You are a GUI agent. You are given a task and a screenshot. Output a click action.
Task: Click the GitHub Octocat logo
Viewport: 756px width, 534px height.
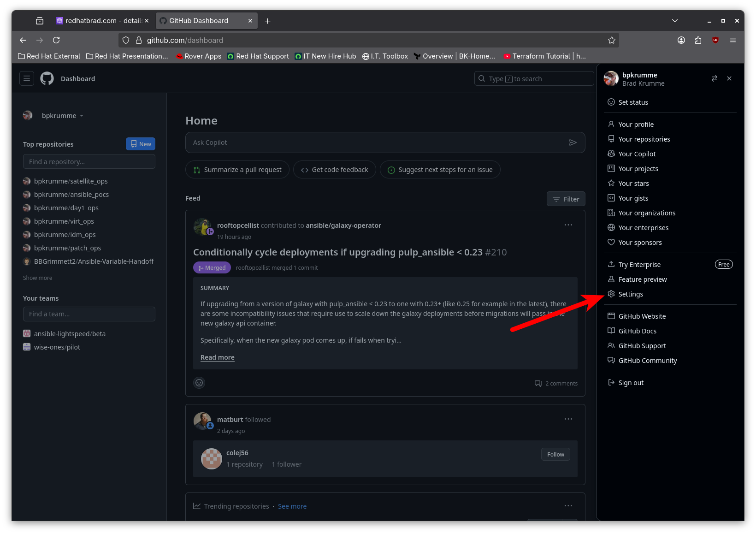(47, 78)
